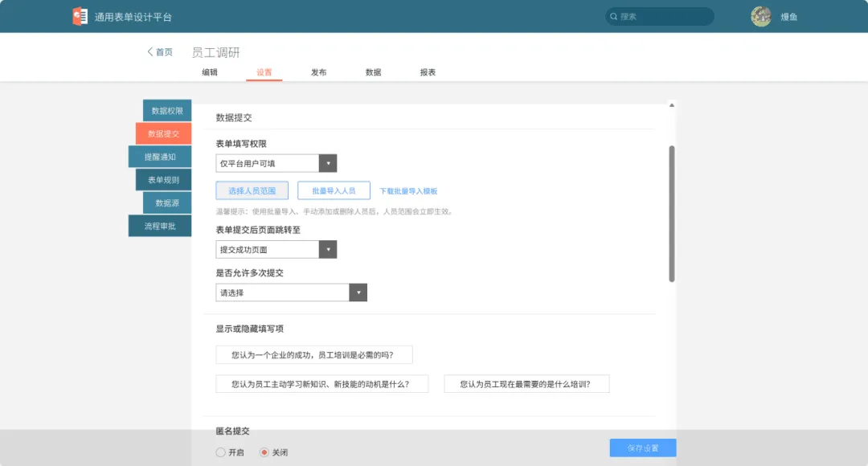
Task: Click the 保存设置 button
Action: point(643,448)
